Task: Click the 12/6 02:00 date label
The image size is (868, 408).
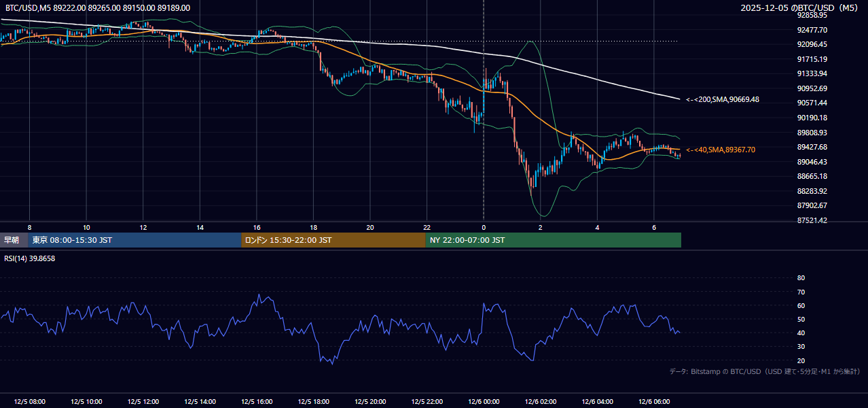Action: tap(540, 402)
